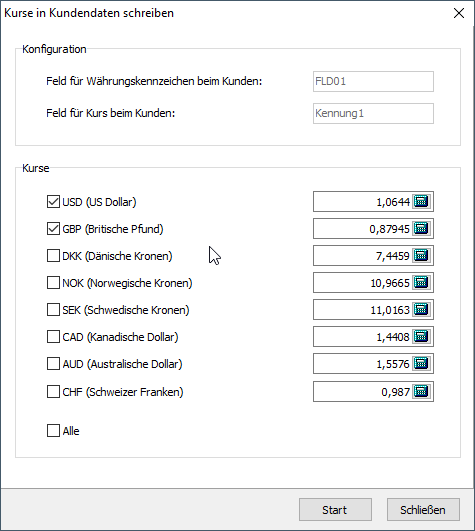Open calculator icon for NOK rate
475x531 pixels.
tap(422, 283)
